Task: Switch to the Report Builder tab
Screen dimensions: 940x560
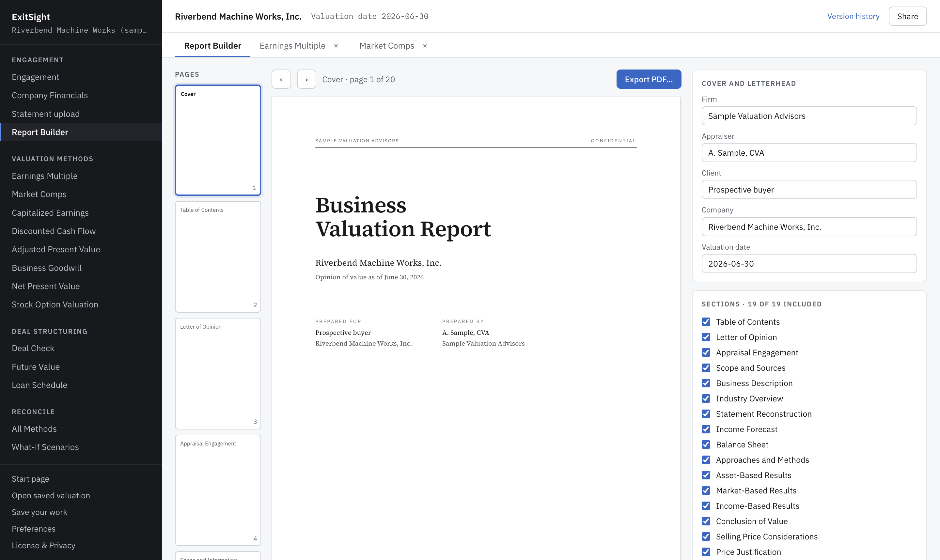Action: 212,46
